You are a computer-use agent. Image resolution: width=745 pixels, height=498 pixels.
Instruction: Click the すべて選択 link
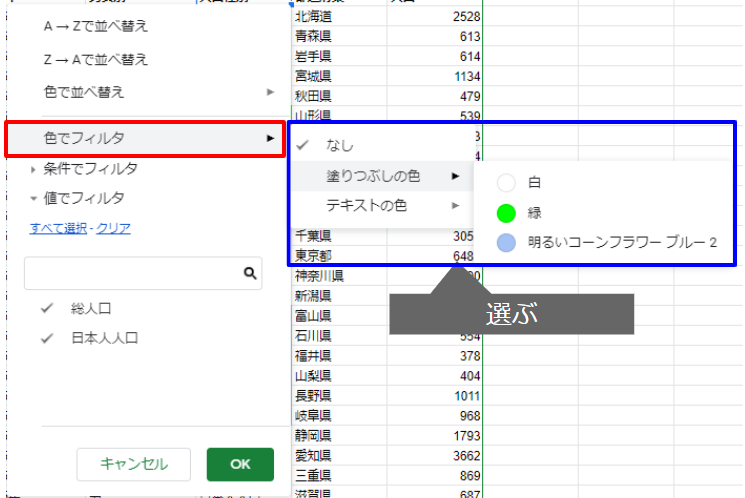58,228
